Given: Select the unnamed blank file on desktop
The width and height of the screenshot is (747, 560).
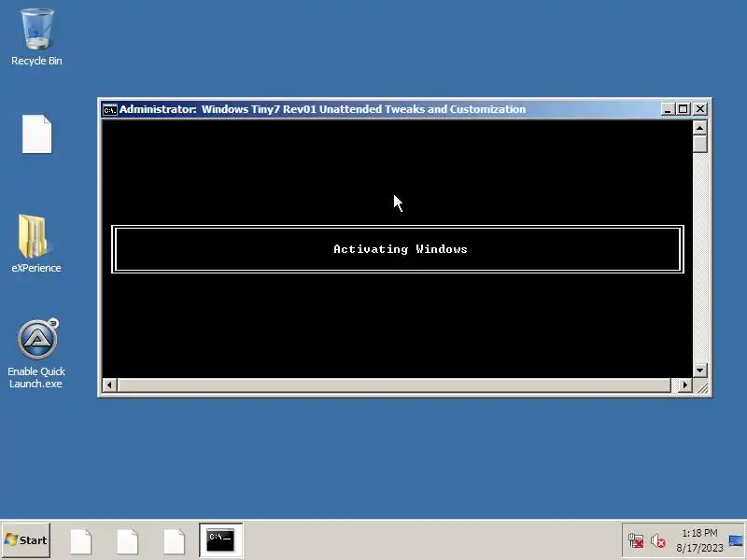Looking at the screenshot, I should click(x=36, y=134).
